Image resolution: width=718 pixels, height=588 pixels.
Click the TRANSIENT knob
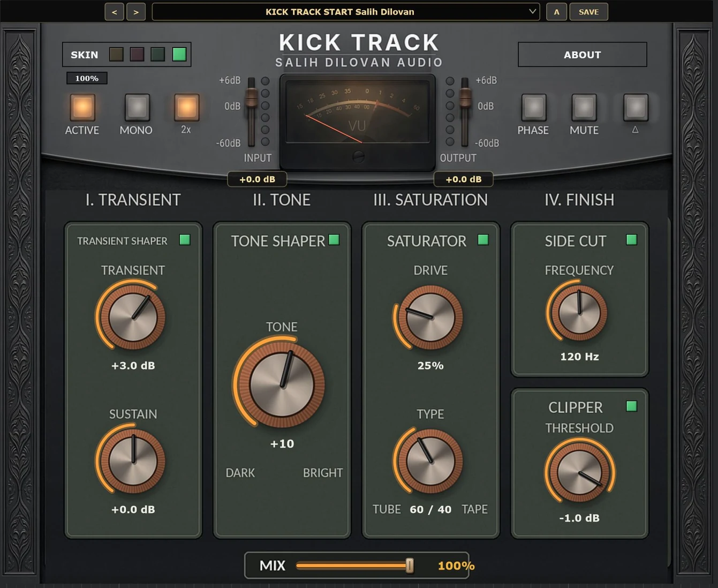click(x=133, y=317)
